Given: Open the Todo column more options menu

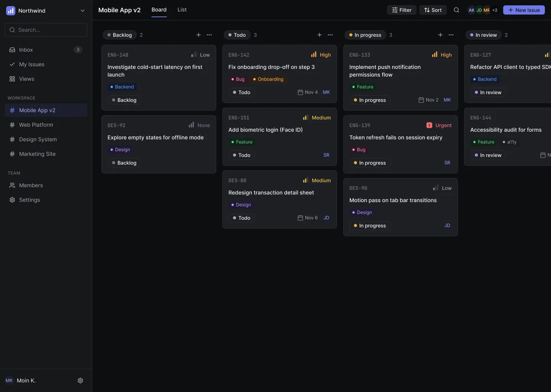Looking at the screenshot, I should coord(330,35).
